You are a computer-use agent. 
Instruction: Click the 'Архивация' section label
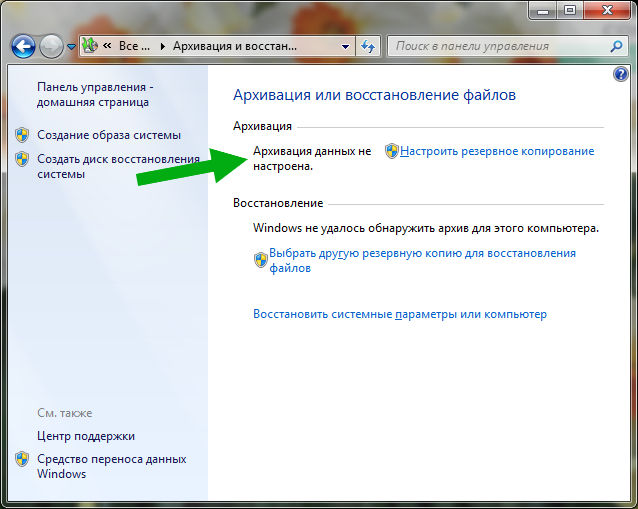click(x=262, y=126)
